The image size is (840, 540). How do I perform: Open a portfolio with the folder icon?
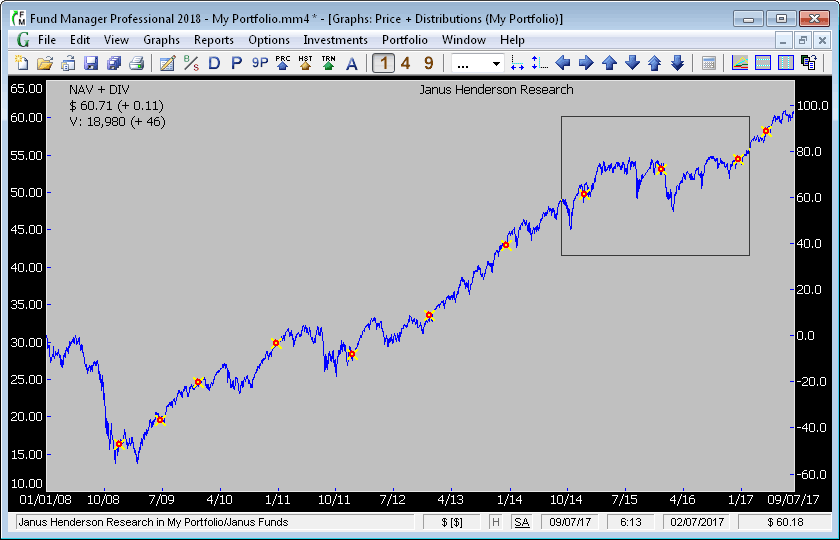(x=45, y=63)
